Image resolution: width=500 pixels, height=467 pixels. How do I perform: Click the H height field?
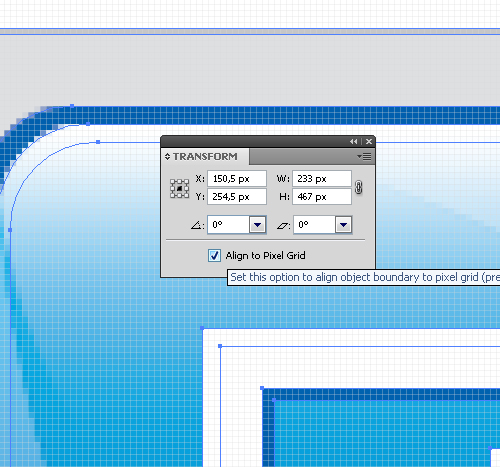(x=322, y=197)
